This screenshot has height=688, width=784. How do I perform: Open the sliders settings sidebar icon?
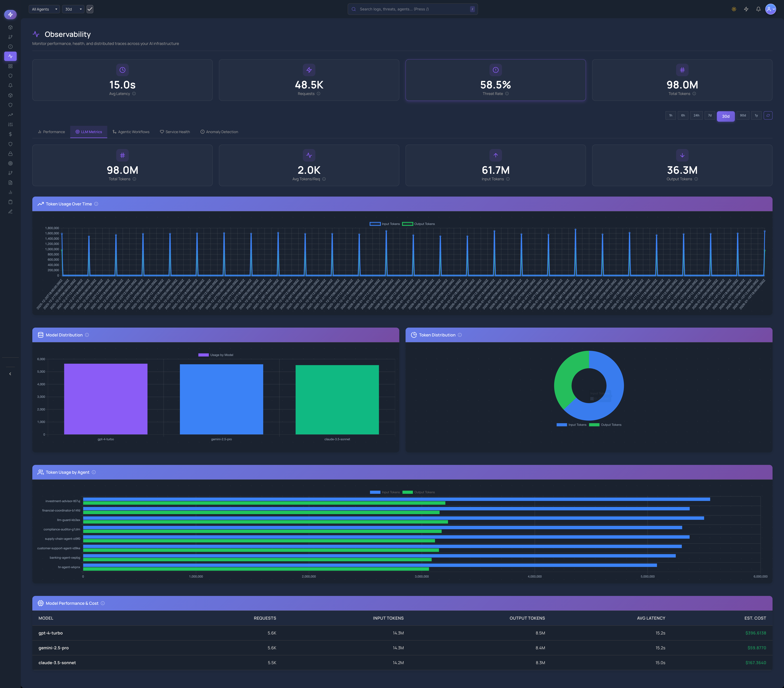(x=10, y=125)
